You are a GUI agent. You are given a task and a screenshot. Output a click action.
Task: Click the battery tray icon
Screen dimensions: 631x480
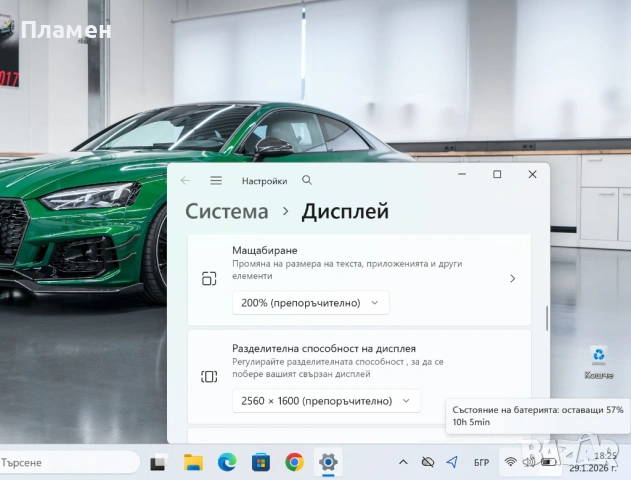click(549, 462)
